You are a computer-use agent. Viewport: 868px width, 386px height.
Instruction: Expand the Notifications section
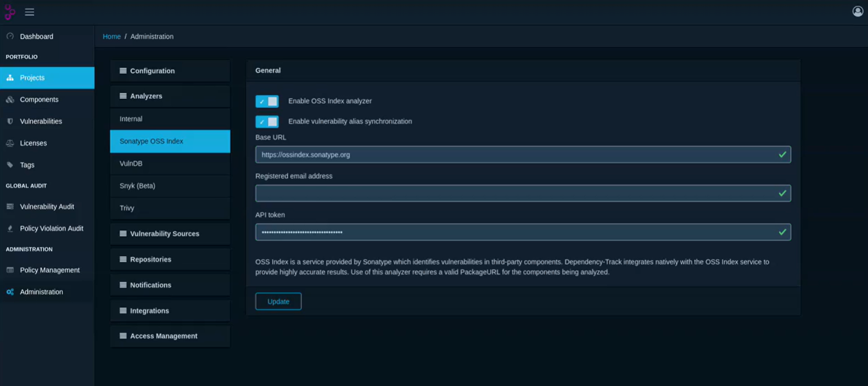click(x=170, y=285)
